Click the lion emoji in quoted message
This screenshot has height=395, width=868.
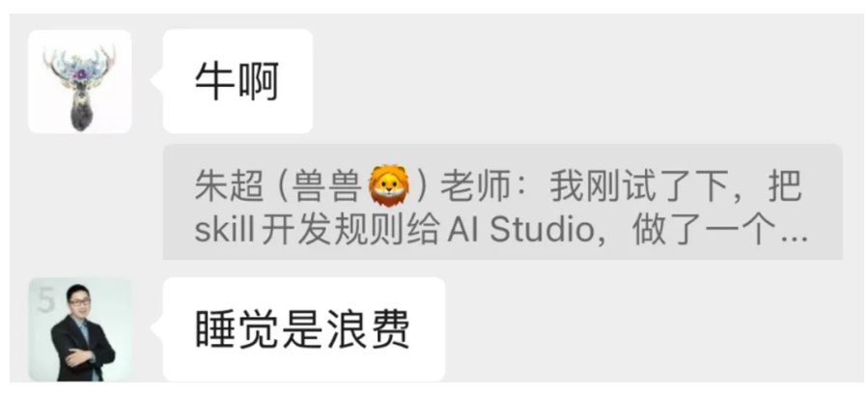(389, 185)
